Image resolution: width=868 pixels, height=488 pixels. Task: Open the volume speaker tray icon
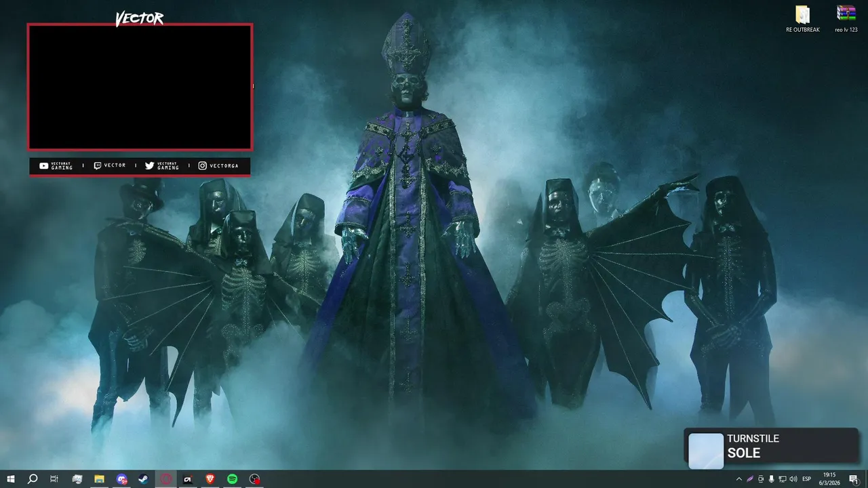(x=793, y=479)
